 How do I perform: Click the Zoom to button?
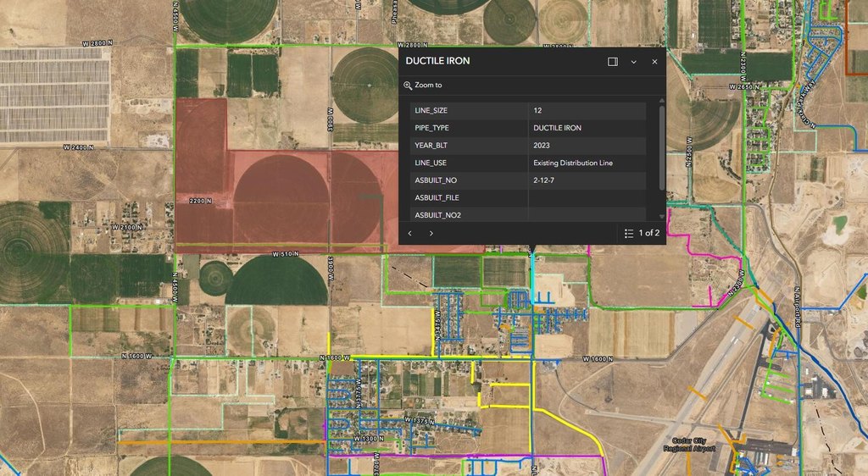coord(423,86)
